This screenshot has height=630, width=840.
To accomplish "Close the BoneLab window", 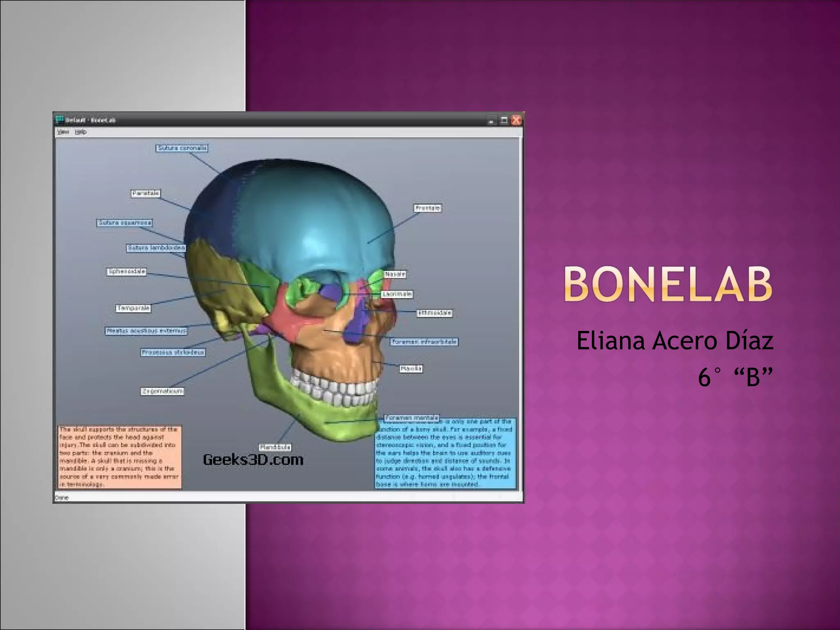I will click(516, 120).
